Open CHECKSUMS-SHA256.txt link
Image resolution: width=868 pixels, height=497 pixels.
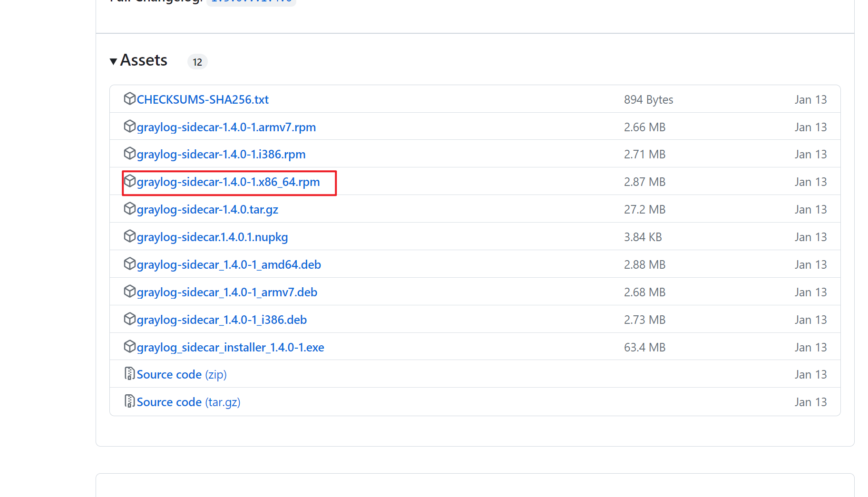[x=203, y=99]
